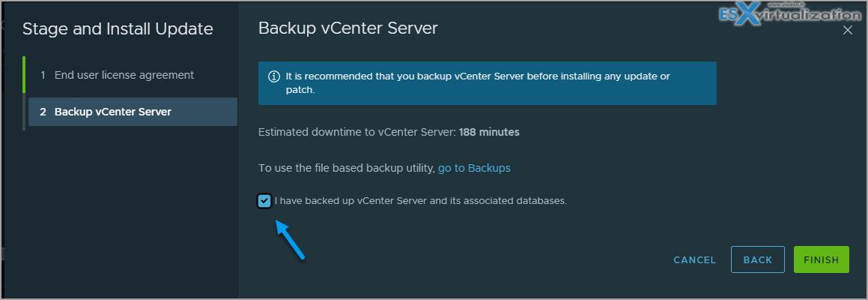Click the backup recommendation info banner
This screenshot has width=868, height=300.
487,83
